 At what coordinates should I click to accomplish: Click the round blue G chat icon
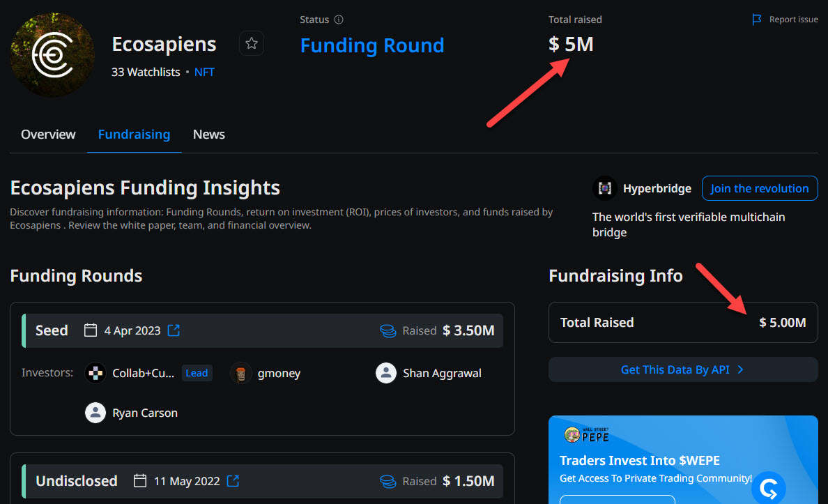click(769, 488)
